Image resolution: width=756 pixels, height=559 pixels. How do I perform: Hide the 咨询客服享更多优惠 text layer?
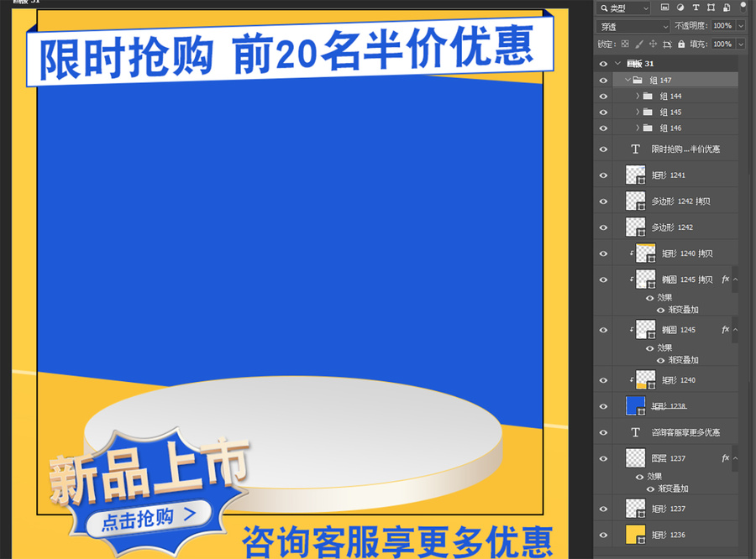click(x=603, y=433)
